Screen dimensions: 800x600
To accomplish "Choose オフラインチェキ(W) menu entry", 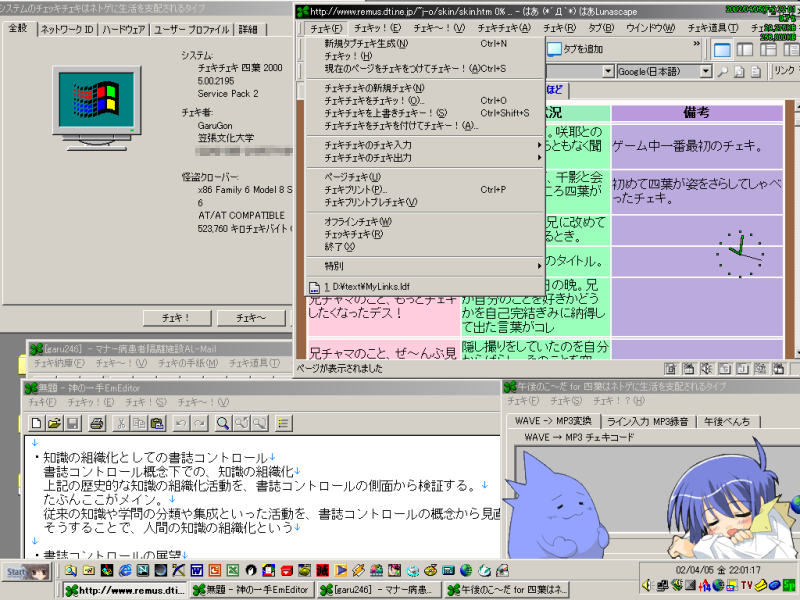I will tap(424, 221).
